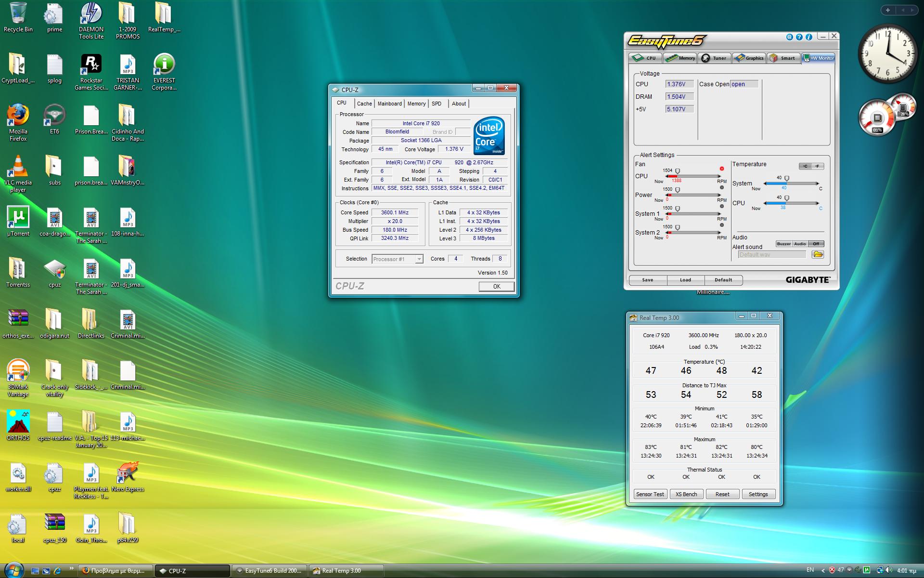This screenshot has width=924, height=578.
Task: Start XS Bench in Real Temp
Action: tap(686, 494)
